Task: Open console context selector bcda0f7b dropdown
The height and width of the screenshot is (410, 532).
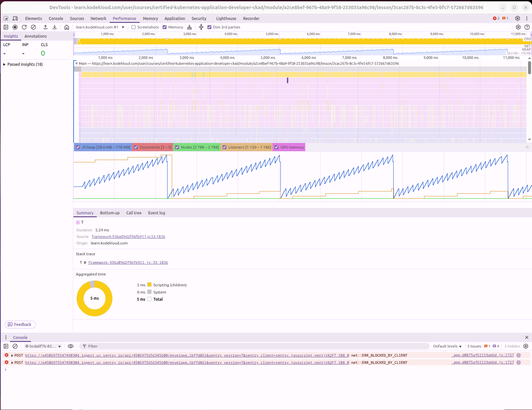Action: (x=43, y=346)
